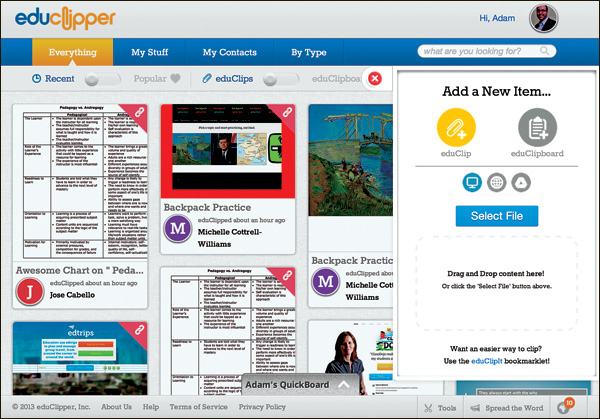
Task: Toggle the Recent/Popular switch
Action: click(x=103, y=79)
